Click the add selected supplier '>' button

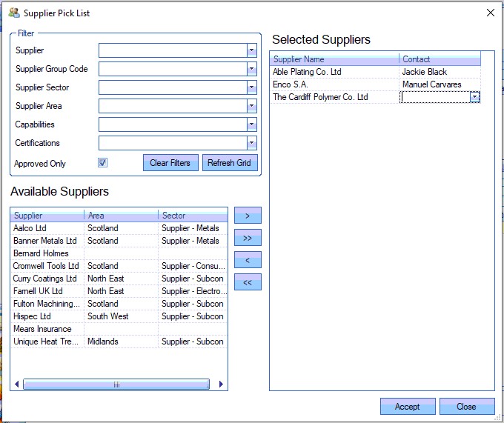tap(248, 216)
